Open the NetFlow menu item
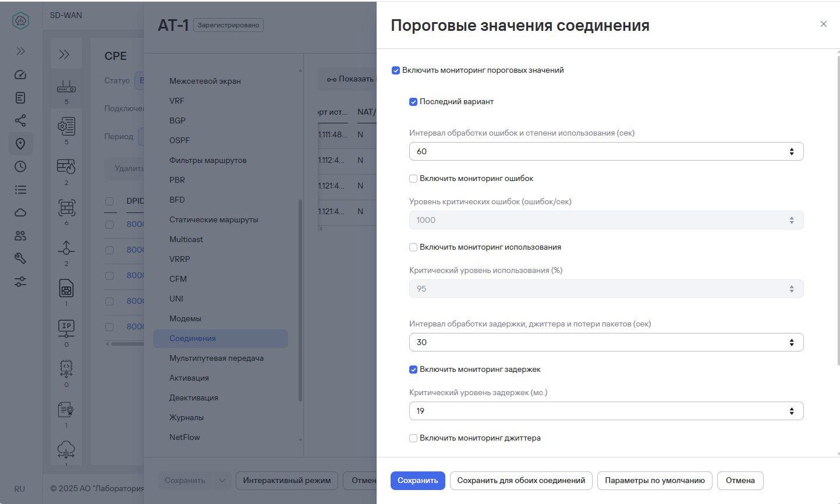Image resolution: width=840 pixels, height=504 pixels. [185, 437]
